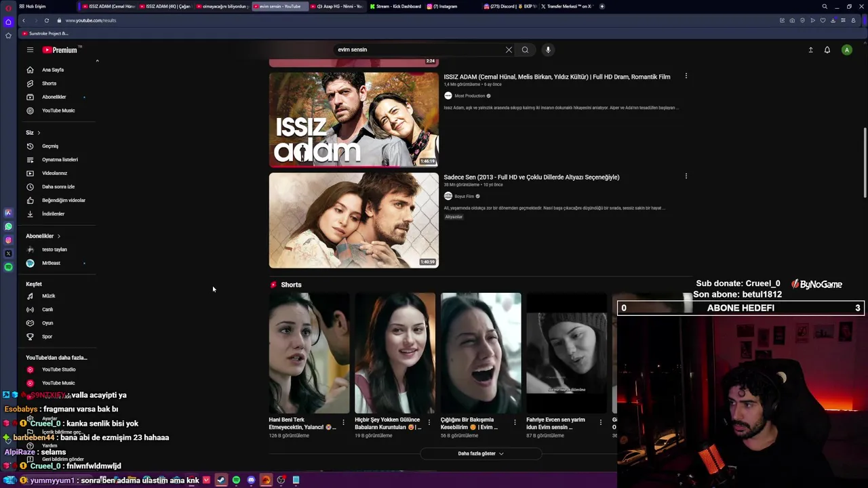Open Daha sonra izle list
This screenshot has width=868, height=488.
(58, 186)
